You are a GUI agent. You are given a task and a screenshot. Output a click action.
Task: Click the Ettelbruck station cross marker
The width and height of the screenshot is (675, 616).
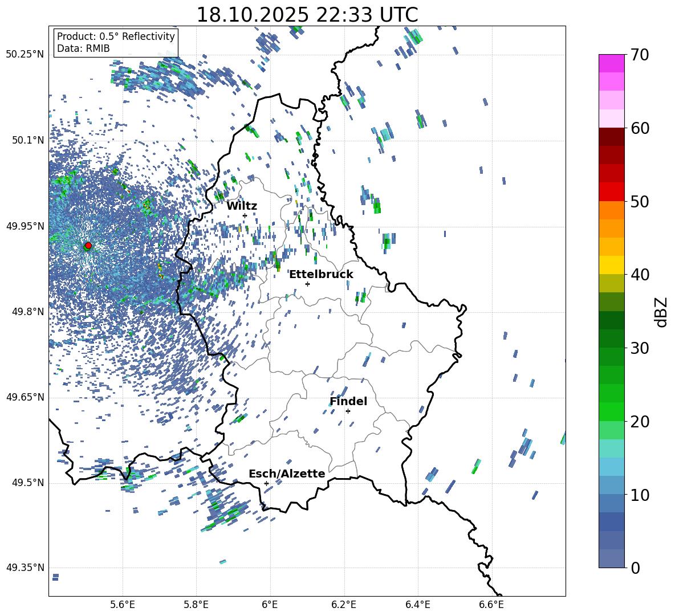tap(307, 284)
